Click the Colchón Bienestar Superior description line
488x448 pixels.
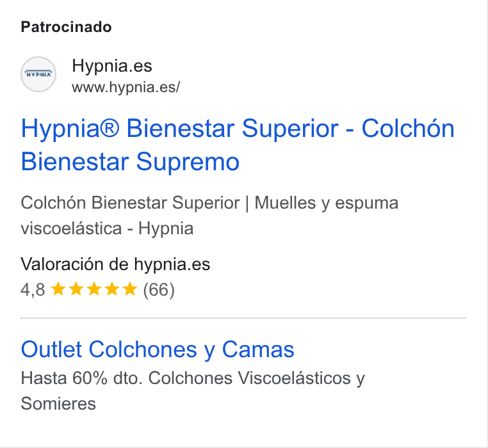209,203
